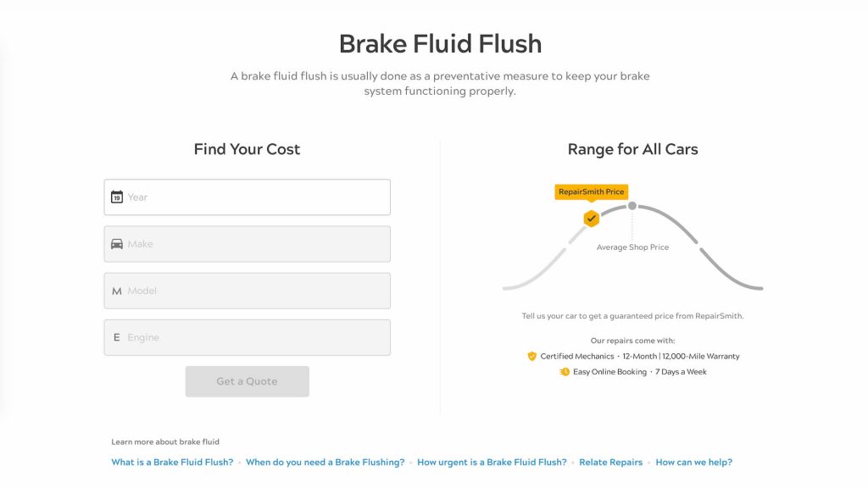Click the E icon in the Engine field
The width and height of the screenshot is (868, 488).
coord(117,336)
